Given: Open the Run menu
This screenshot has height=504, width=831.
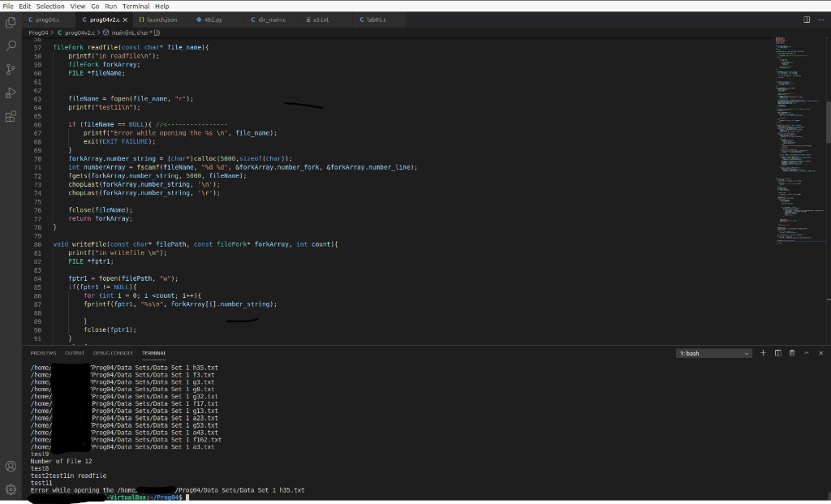Looking at the screenshot, I should pos(110,6).
